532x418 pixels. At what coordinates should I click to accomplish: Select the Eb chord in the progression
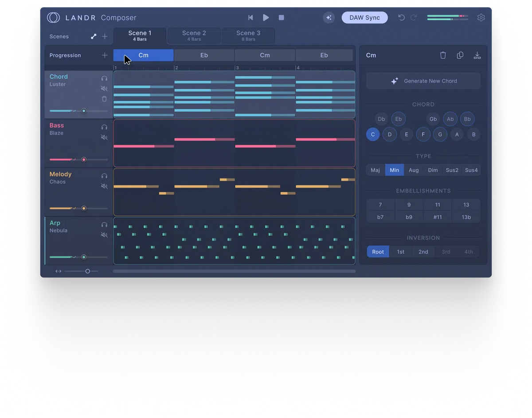tap(204, 55)
